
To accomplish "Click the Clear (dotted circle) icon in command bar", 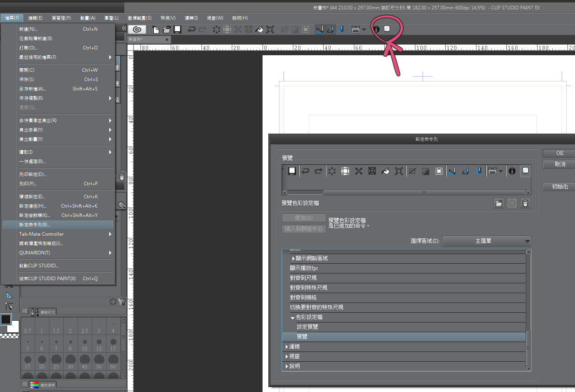I will pos(216,29).
